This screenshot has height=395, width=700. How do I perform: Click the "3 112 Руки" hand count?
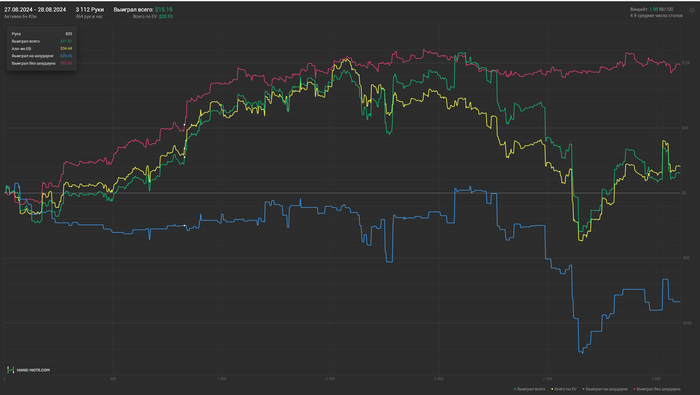point(90,9)
